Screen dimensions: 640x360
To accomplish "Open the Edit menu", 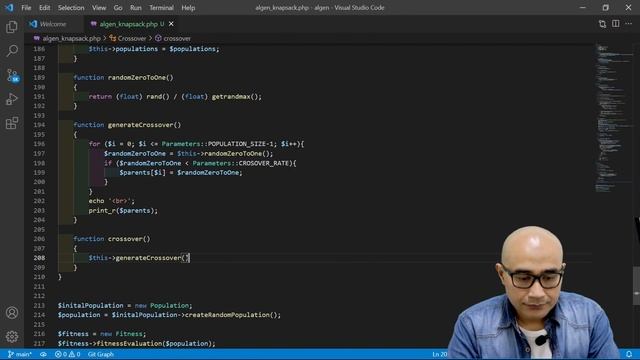I will [44, 8].
